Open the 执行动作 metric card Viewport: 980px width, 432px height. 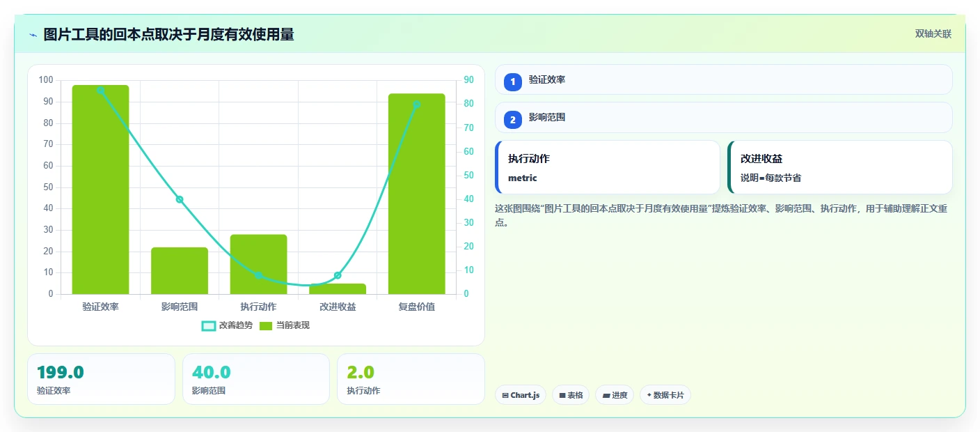tap(607, 167)
